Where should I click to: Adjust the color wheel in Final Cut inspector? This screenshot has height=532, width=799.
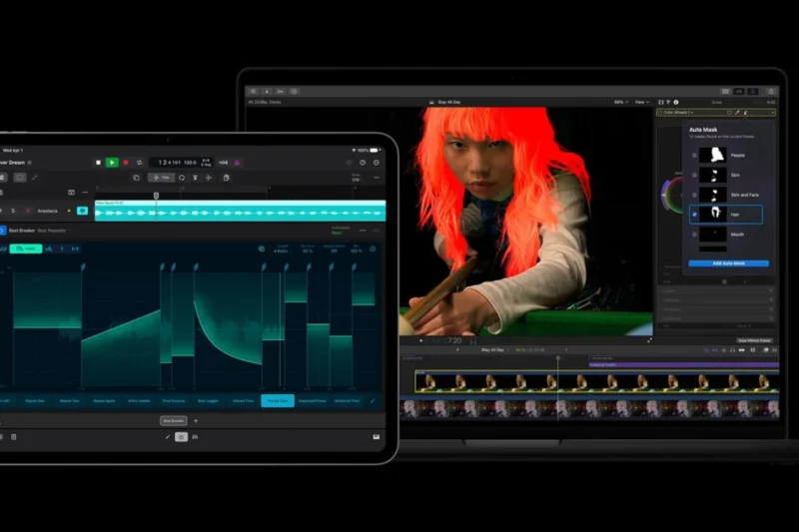[x=672, y=195]
